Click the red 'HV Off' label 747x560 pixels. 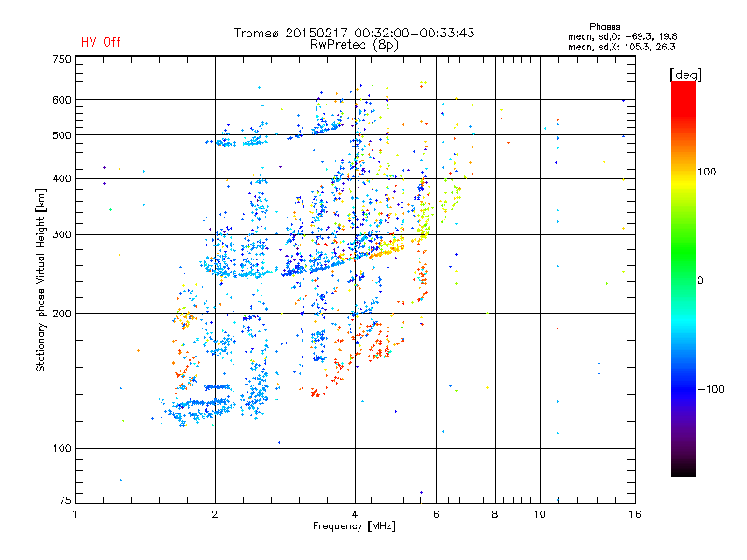click(x=101, y=42)
